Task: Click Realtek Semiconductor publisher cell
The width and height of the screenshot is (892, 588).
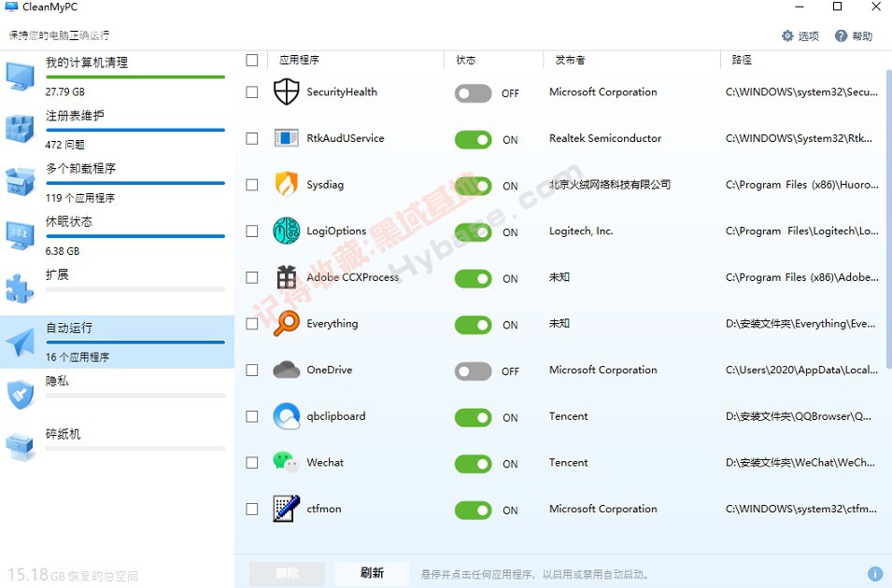Action: pos(604,138)
